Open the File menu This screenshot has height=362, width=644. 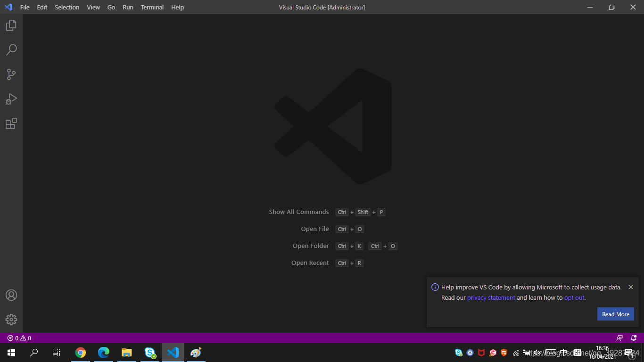tap(25, 7)
